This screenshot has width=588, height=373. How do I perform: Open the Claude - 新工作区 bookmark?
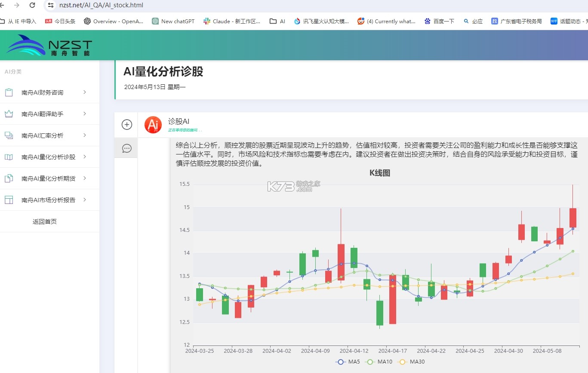click(x=232, y=21)
